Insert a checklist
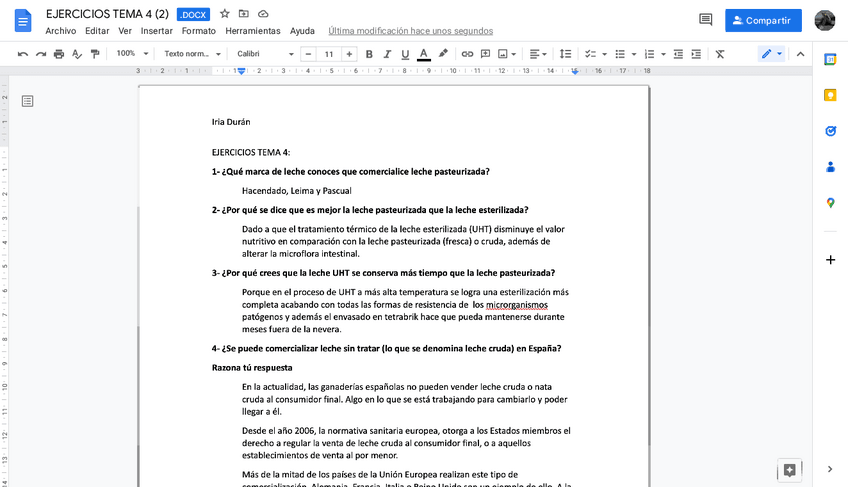This screenshot has width=848, height=487. [591, 54]
